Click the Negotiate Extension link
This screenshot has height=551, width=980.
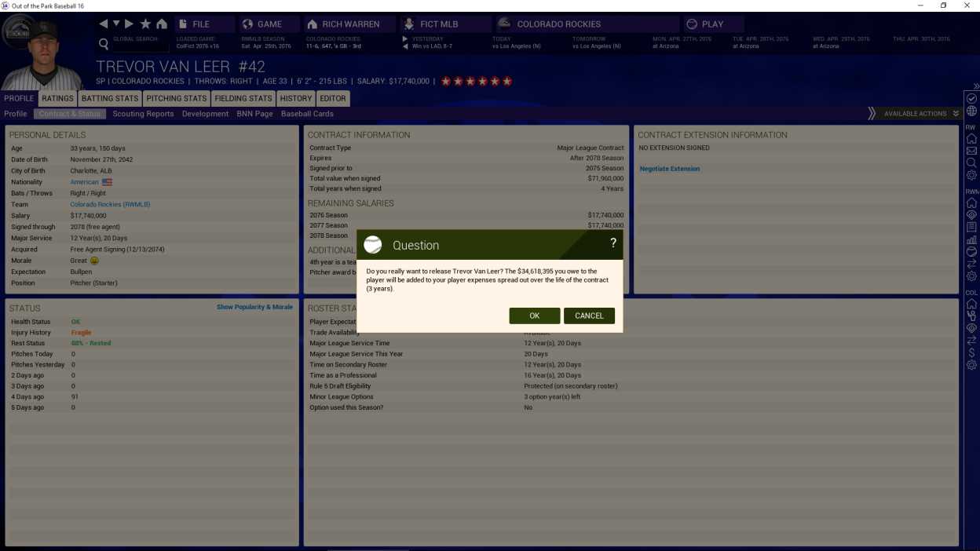click(x=670, y=169)
